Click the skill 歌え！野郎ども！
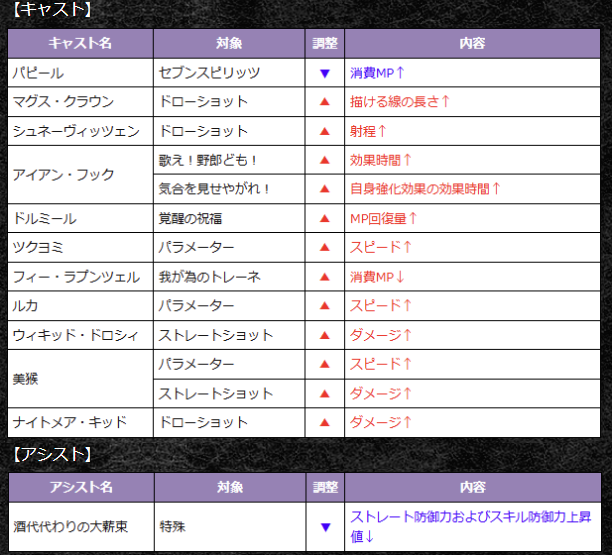612x555 pixels. coord(208,160)
